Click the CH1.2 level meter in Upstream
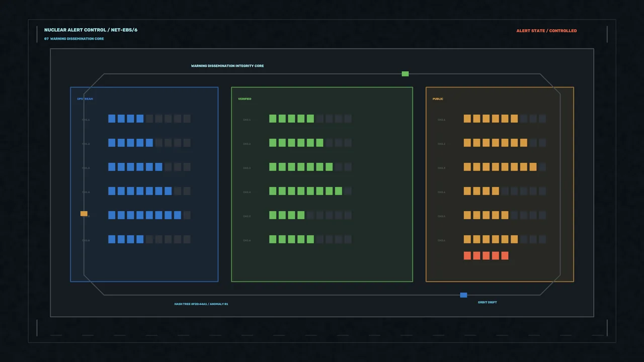 click(x=149, y=143)
